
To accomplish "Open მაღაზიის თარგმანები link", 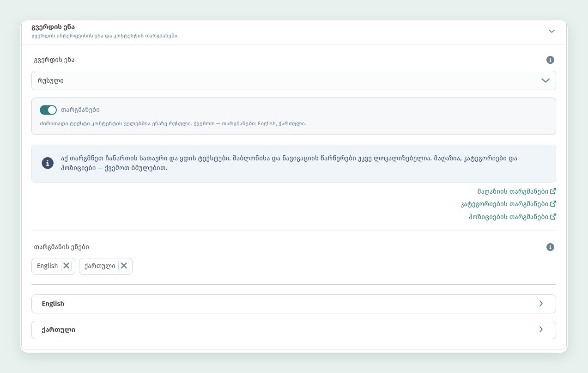I will coord(516,191).
